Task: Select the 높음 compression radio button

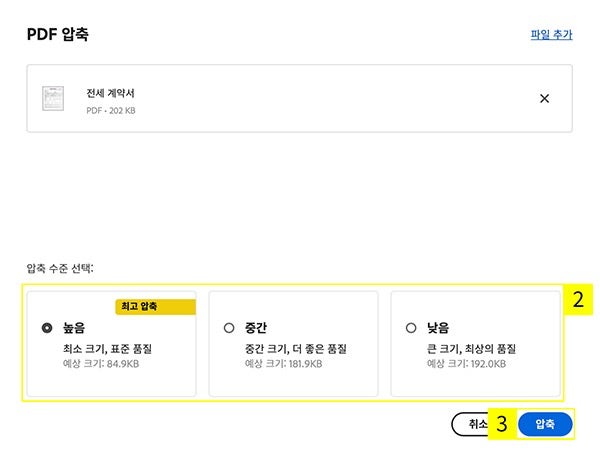Action: pyautogui.click(x=47, y=327)
